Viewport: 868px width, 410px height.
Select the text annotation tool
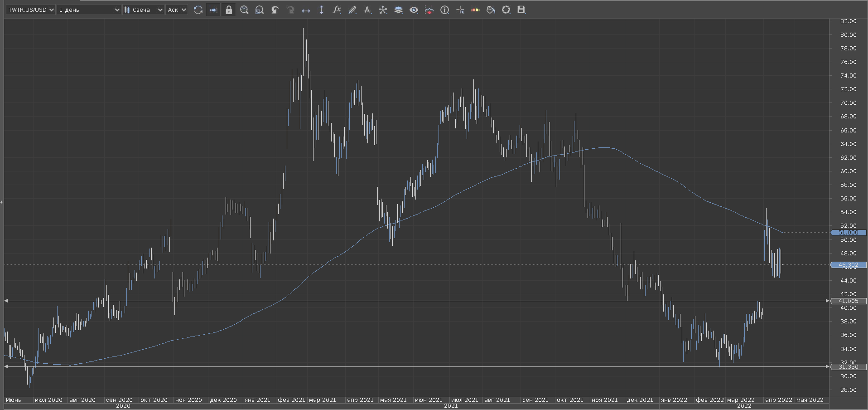pos(367,10)
